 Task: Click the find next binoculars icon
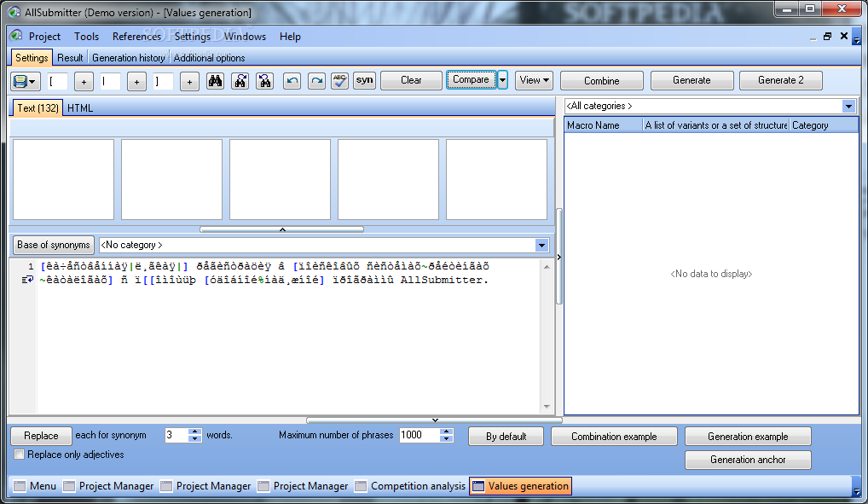click(x=240, y=81)
